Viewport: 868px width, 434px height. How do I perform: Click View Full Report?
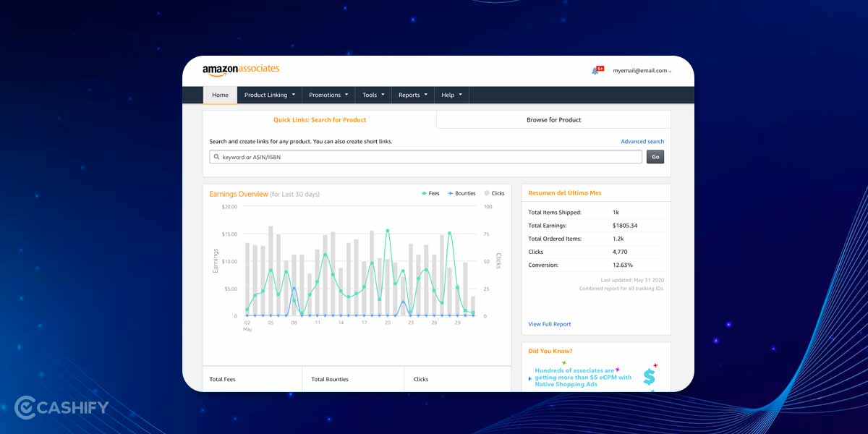pos(548,324)
